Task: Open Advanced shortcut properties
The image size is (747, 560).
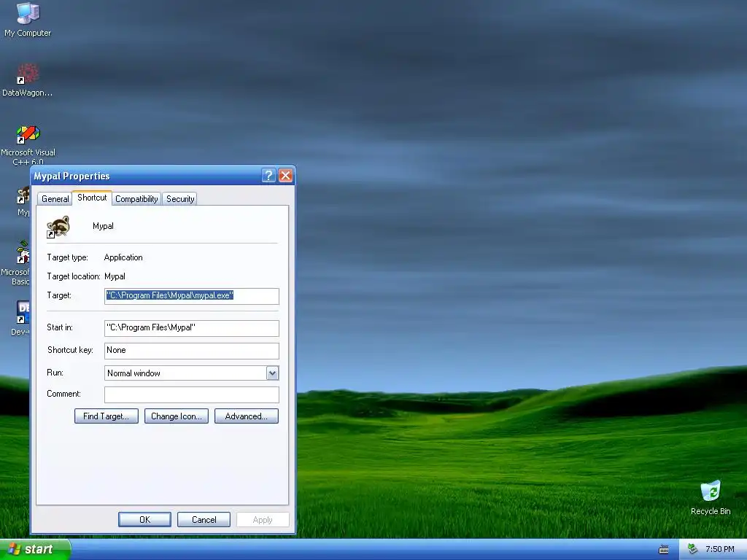Action: point(247,416)
